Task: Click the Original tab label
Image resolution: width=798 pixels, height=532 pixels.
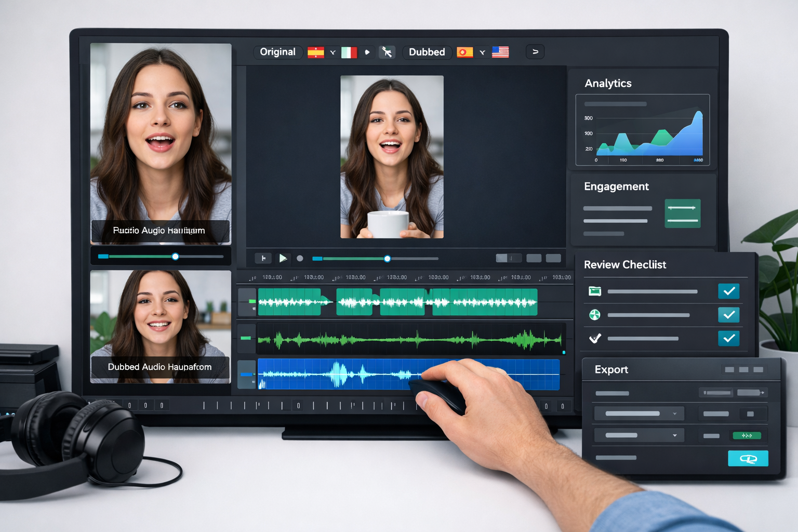Action: (277, 52)
